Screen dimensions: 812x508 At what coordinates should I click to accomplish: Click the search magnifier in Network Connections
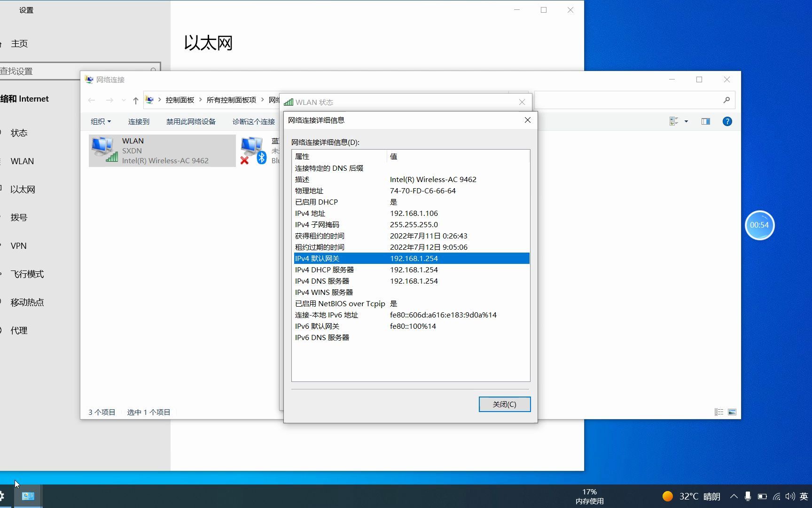click(726, 100)
